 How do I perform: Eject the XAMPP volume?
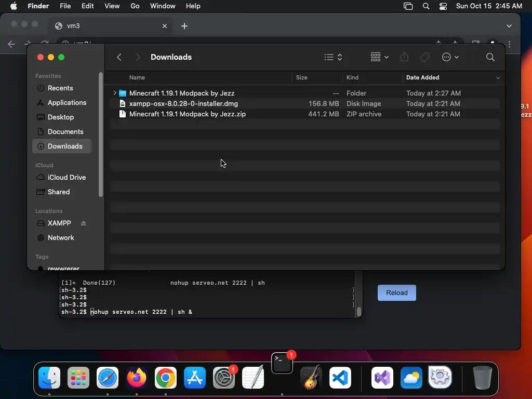pyautogui.click(x=84, y=223)
